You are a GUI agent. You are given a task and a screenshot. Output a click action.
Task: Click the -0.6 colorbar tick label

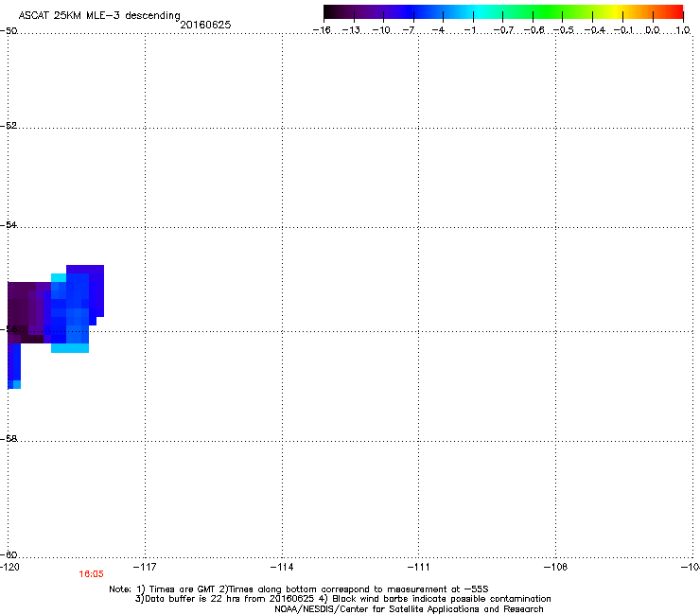(534, 30)
